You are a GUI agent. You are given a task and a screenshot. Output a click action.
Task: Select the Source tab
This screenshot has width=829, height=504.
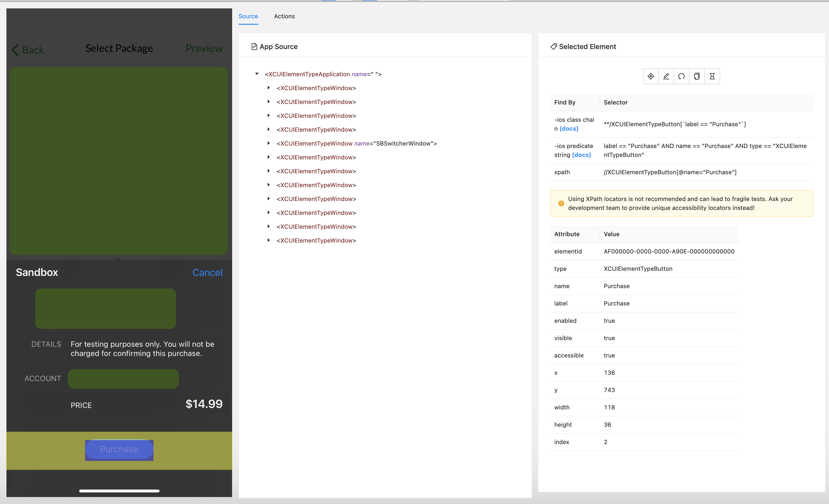pyautogui.click(x=248, y=16)
